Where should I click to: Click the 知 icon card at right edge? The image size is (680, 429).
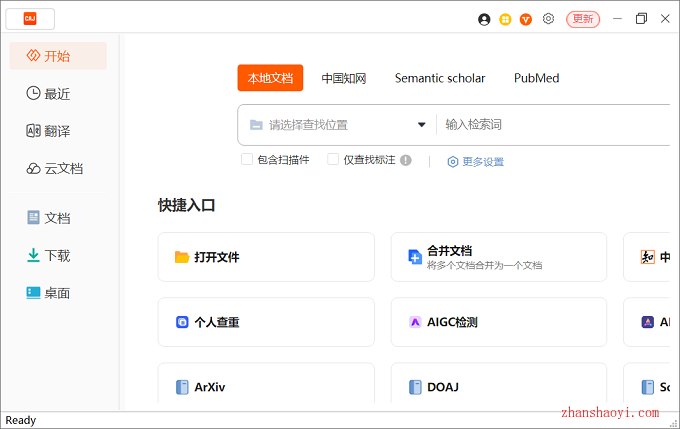coord(647,257)
